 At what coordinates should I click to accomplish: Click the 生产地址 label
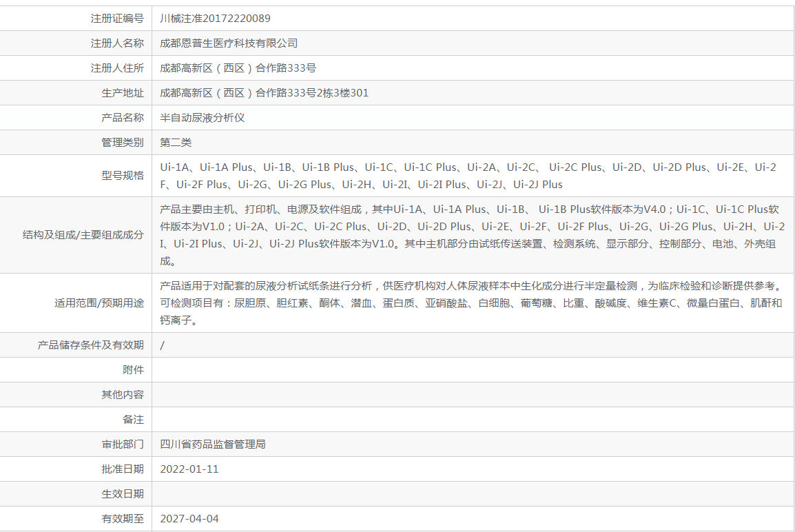123,93
